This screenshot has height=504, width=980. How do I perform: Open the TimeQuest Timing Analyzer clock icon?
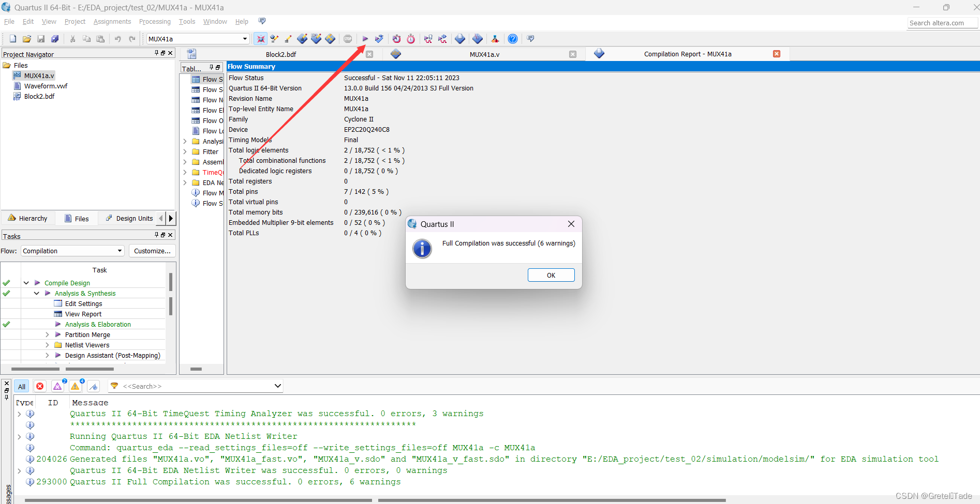pyautogui.click(x=411, y=39)
